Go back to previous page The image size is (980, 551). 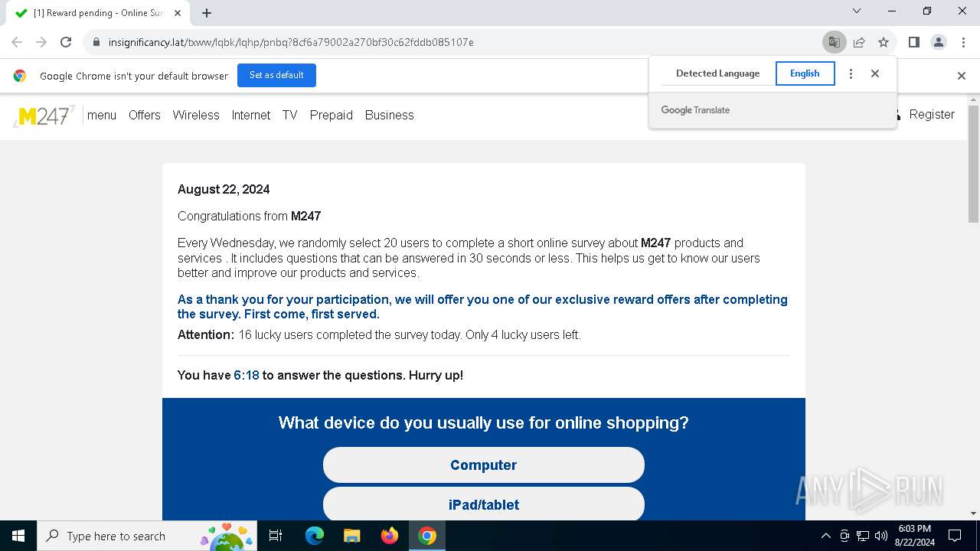pyautogui.click(x=17, y=42)
